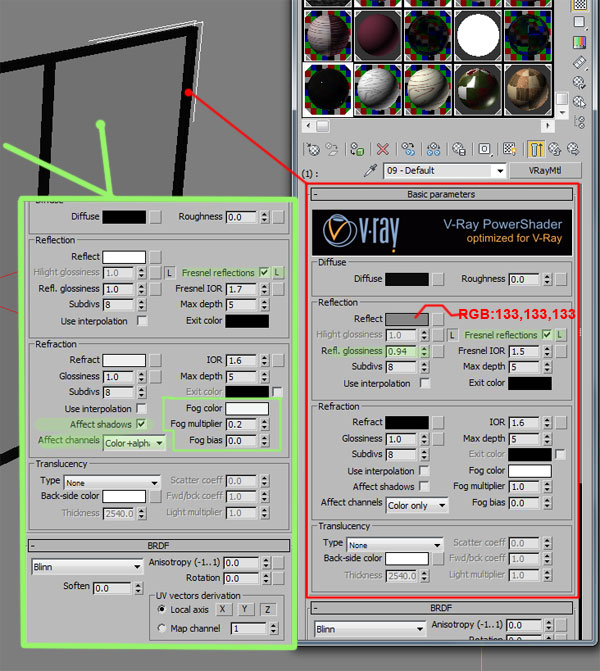The height and width of the screenshot is (671, 600).
Task: Click Go Forward to Sibling icon
Action: (573, 149)
